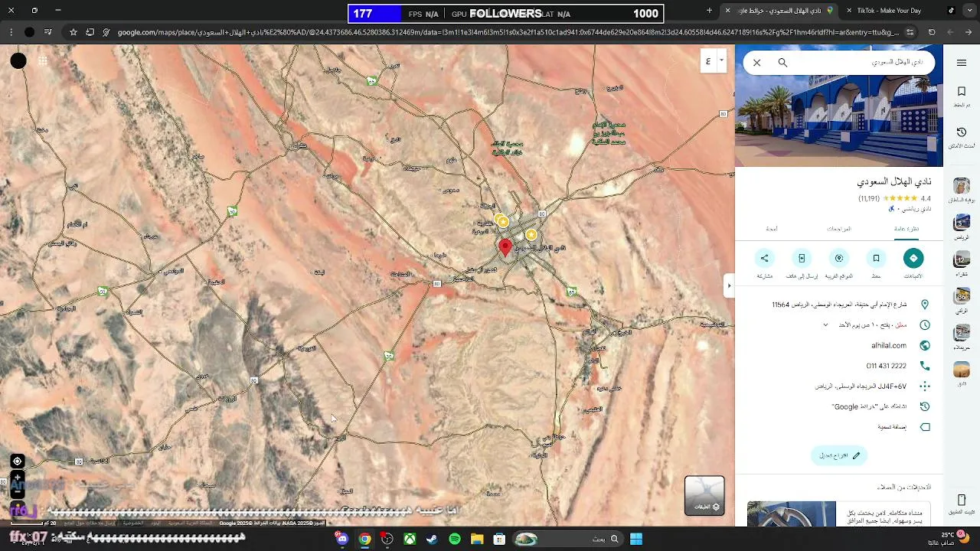Click the Arabic letter language button
Screen dimensions: 980x551
click(707, 61)
